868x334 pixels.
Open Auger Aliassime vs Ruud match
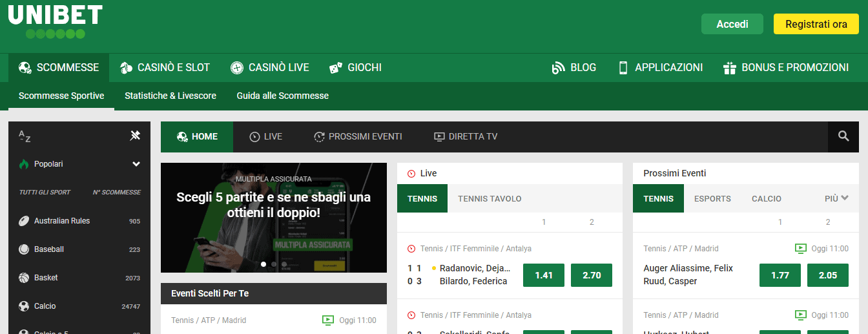click(688, 275)
